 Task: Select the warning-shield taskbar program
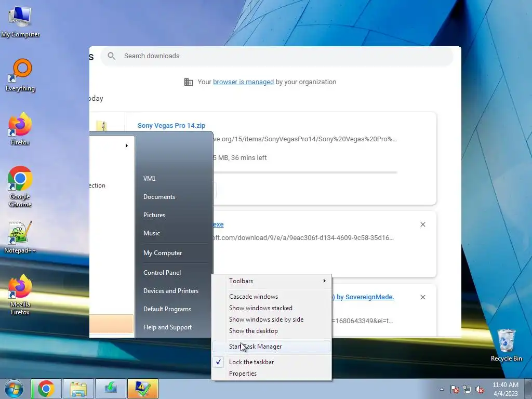tap(143, 389)
